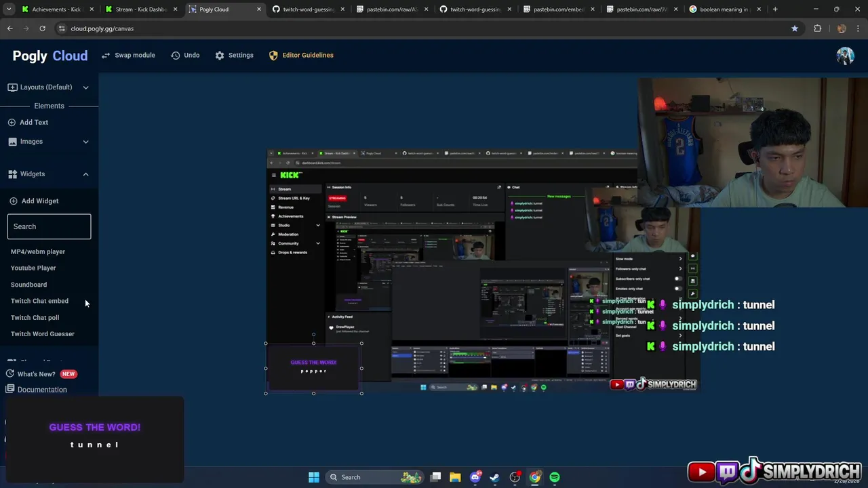Open the tab search dropdown arrow

[9, 9]
